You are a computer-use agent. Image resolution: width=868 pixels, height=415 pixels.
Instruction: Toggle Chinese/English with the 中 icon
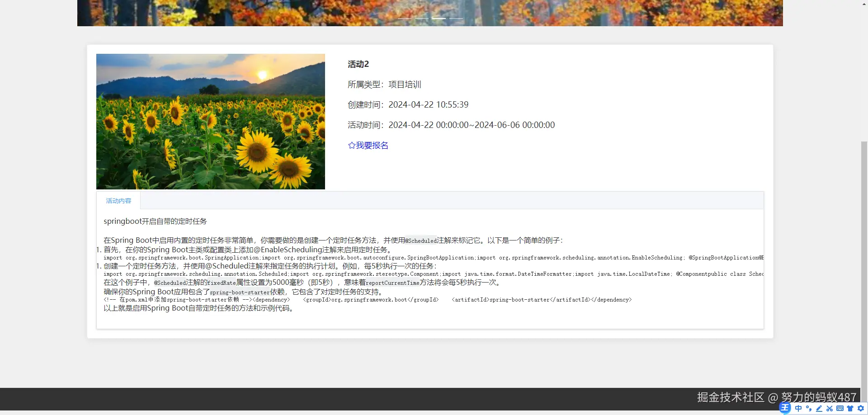(x=798, y=409)
